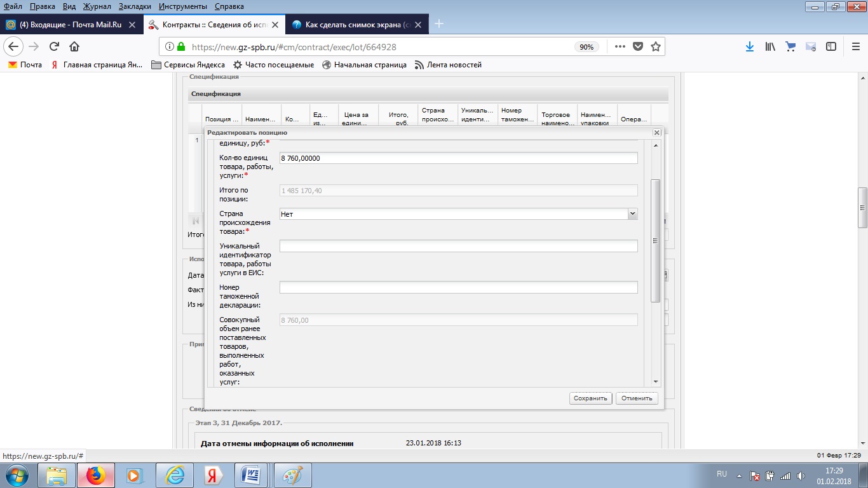Select the Контракты :: Сведения tab
Viewport: 868px width, 488px height.
(214, 24)
